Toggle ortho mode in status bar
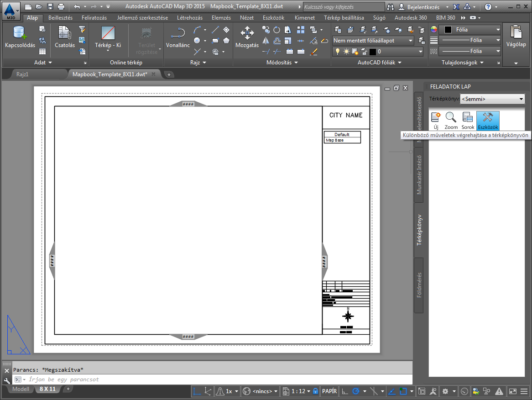The image size is (532, 400). coord(345,391)
